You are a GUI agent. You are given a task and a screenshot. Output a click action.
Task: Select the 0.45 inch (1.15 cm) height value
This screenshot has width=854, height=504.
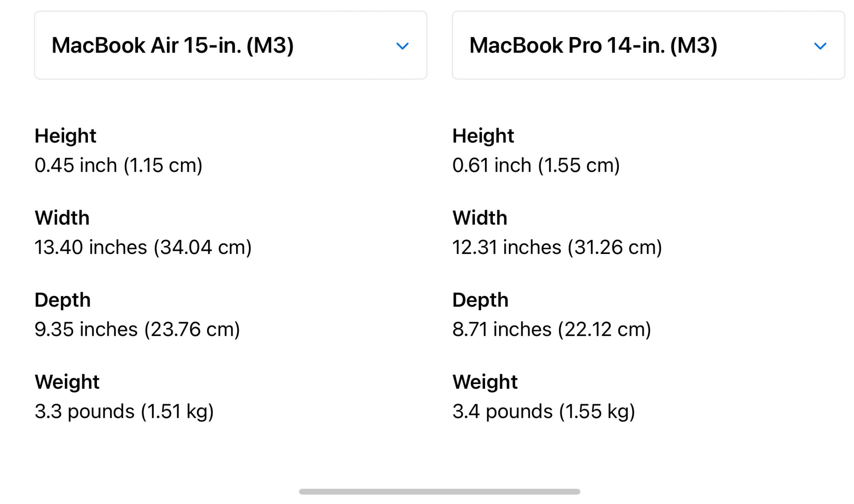118,165
